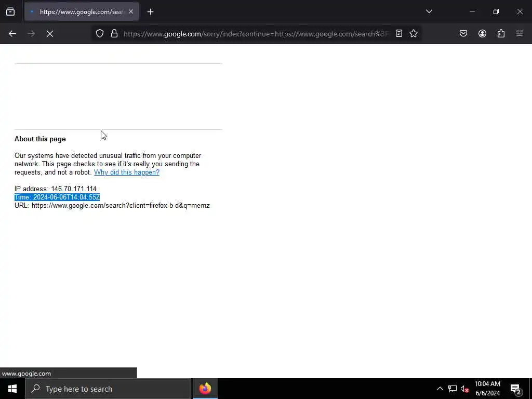Go forward one page arrow

[x=31, y=34]
